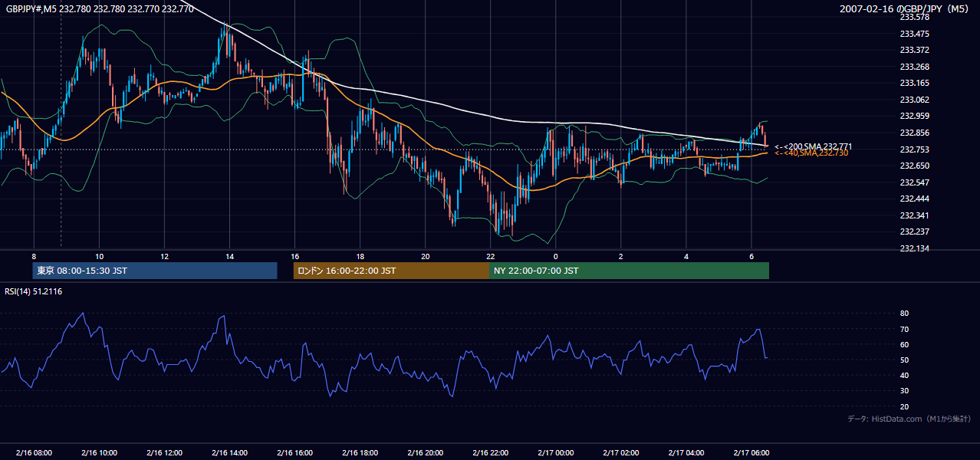This screenshot has width=980, height=460.
Task: Click the RSI 30 level label
Action: 904,391
